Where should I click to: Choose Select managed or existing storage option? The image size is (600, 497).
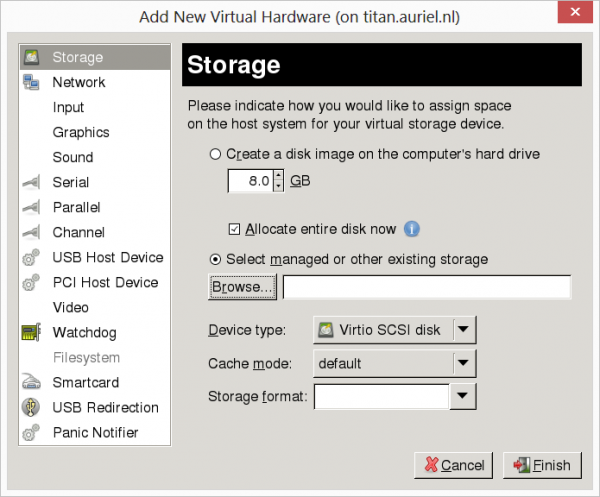[x=215, y=260]
